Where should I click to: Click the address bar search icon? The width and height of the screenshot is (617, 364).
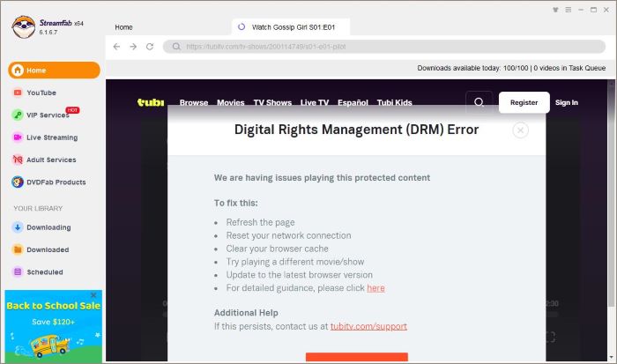(176, 47)
